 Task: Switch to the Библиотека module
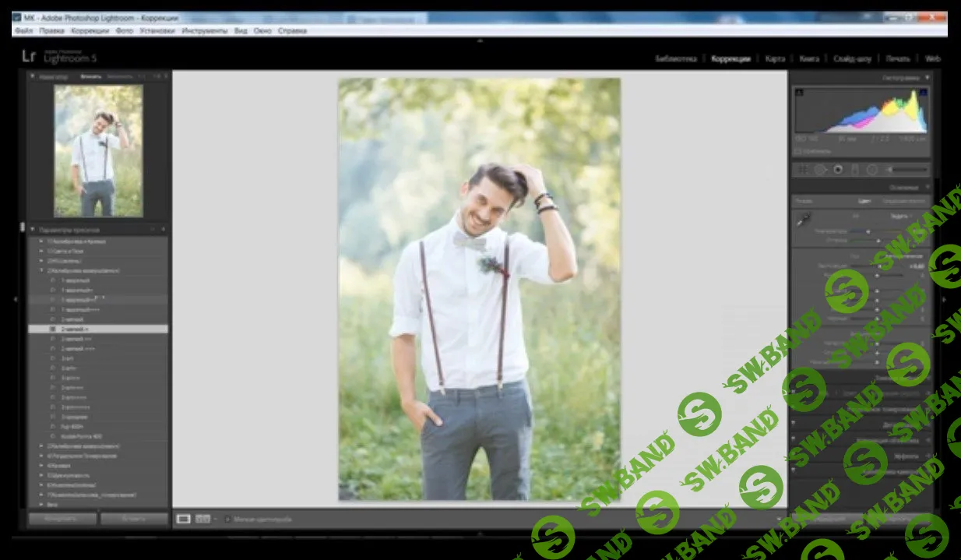675,58
